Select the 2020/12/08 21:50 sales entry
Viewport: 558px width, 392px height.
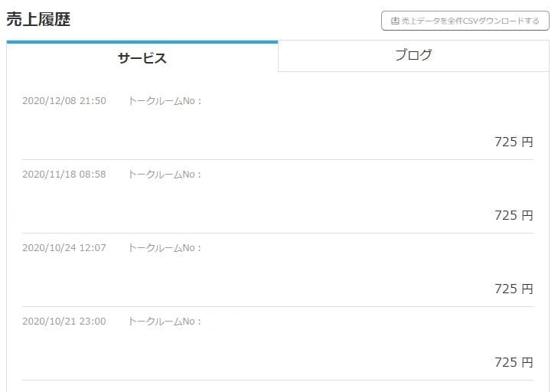pyautogui.click(x=278, y=122)
